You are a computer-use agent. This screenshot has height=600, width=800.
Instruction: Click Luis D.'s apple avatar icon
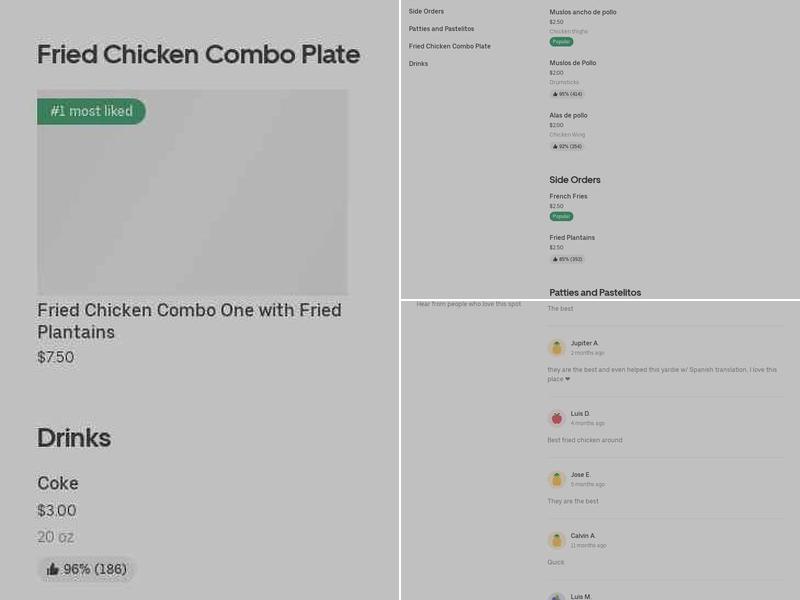coord(556,417)
